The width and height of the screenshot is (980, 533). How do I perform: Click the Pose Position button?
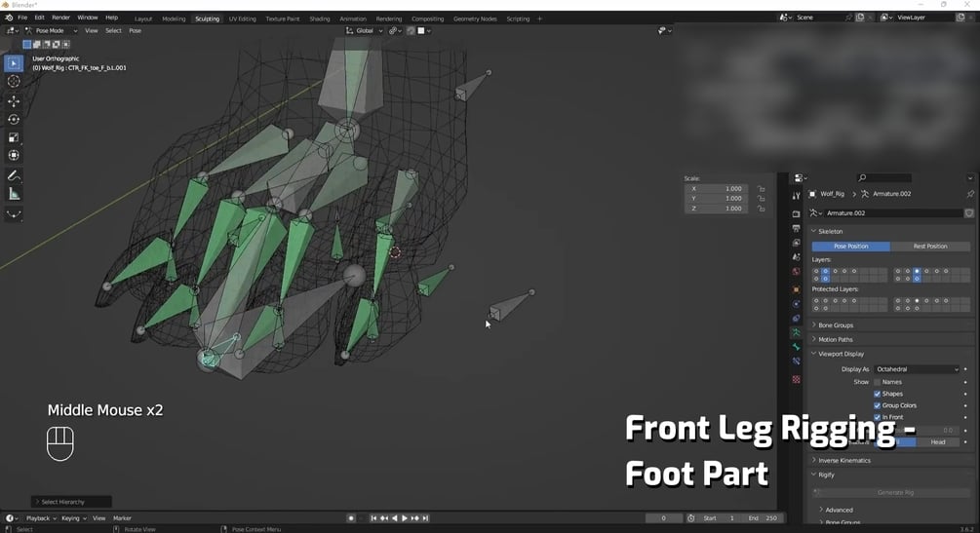click(x=850, y=247)
